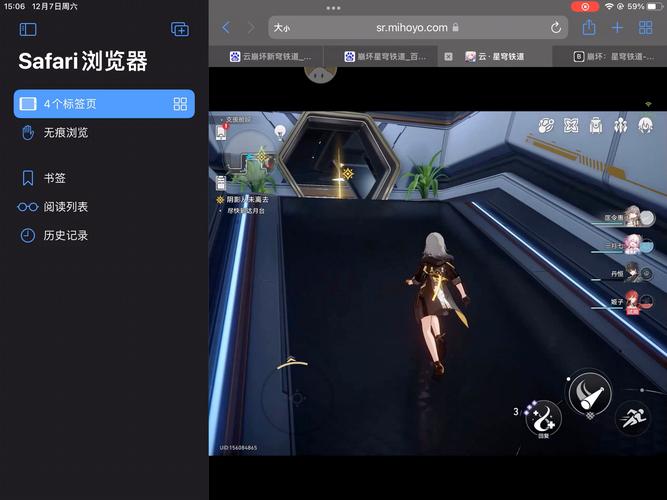Screen dimensions: 667x500
Task: Open tab overview grid in 4个标签页 row
Action: pos(180,104)
